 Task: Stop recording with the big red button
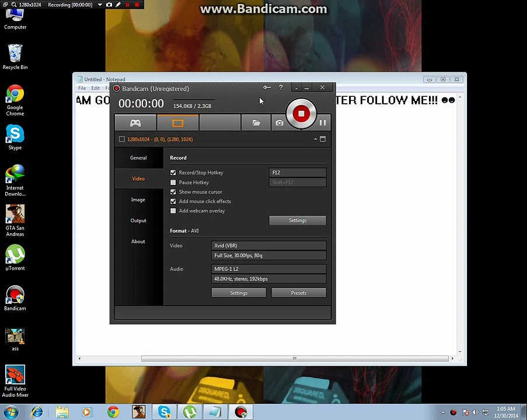pyautogui.click(x=301, y=114)
